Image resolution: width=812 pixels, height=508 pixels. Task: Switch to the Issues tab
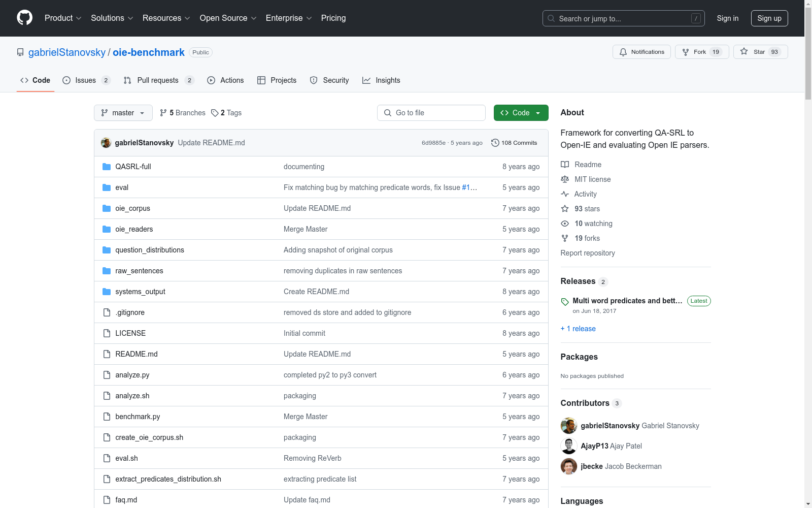(86, 80)
